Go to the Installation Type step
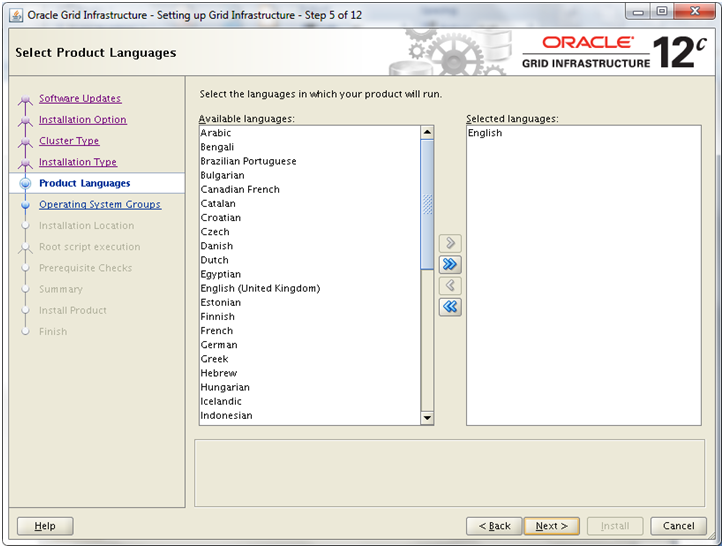724x548 pixels. point(78,162)
